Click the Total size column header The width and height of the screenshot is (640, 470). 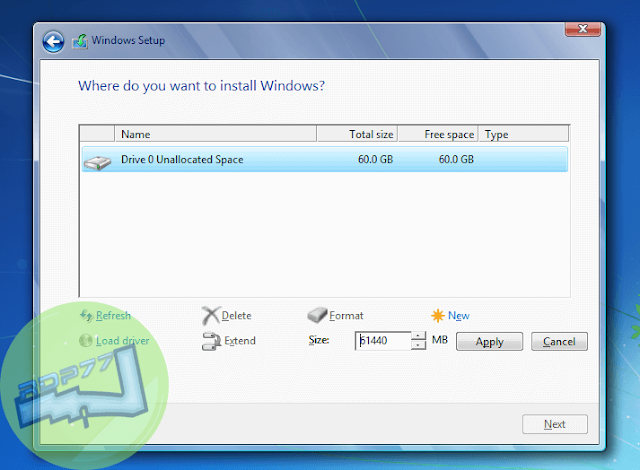[358, 134]
